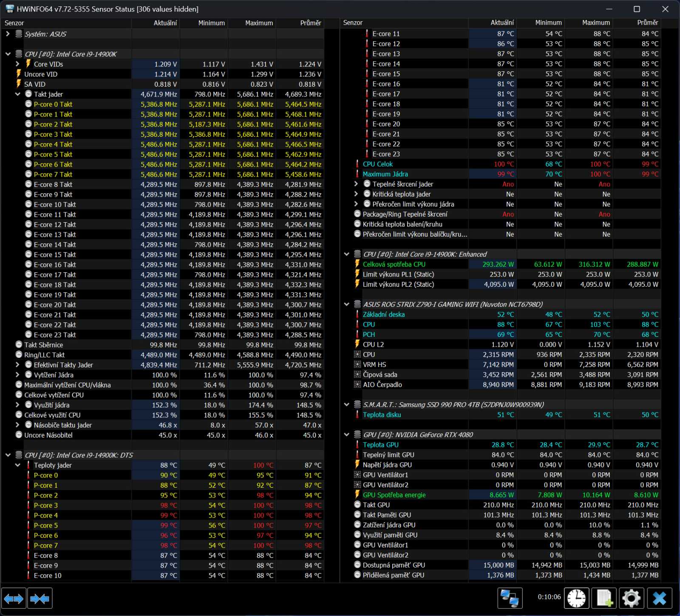
Task: Select the Přidělená paměť GPU row
Action: tap(501, 575)
